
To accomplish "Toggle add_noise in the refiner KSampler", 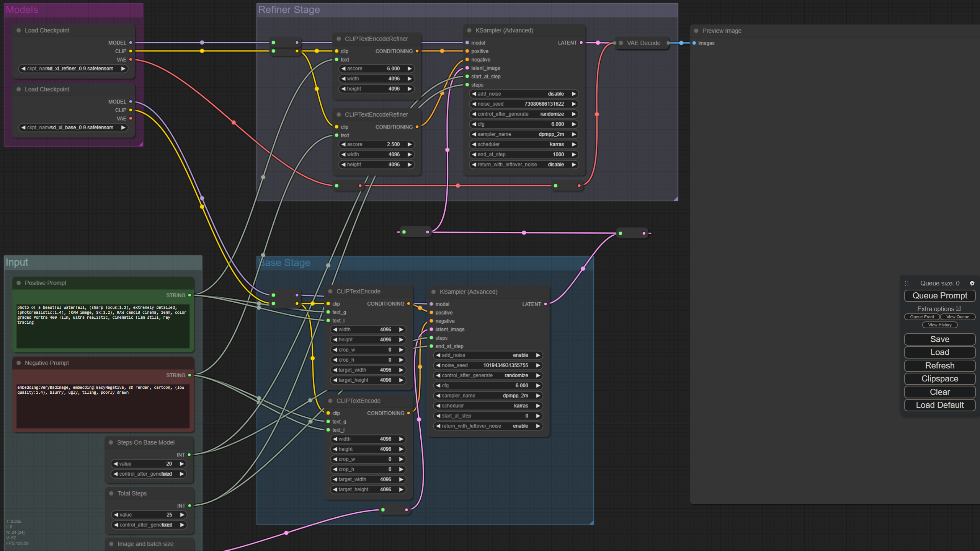I will tap(523, 94).
